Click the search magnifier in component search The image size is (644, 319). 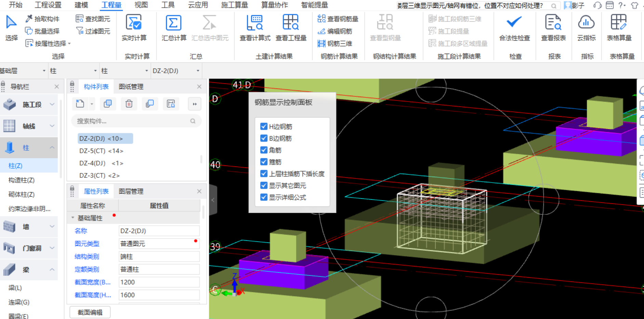pos(193,121)
